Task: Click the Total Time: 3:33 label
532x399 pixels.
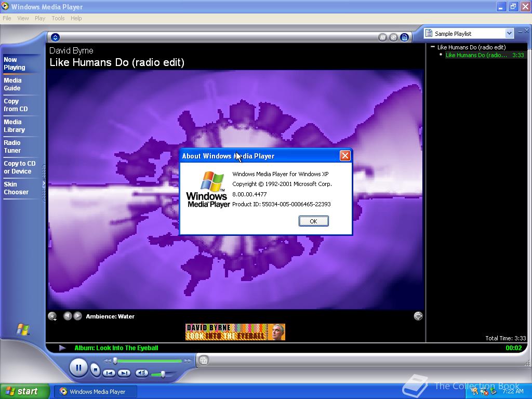Action: (506, 338)
